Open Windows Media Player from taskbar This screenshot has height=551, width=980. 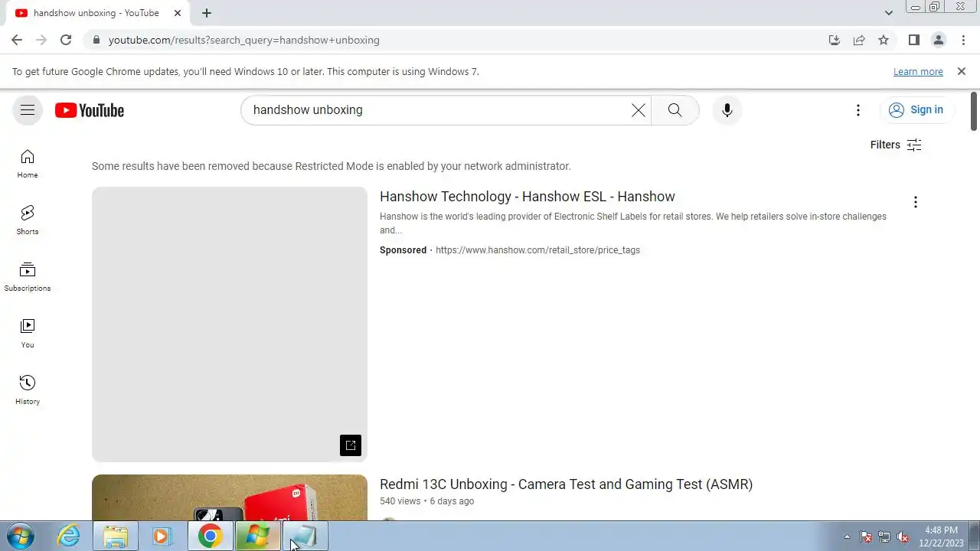click(x=162, y=536)
